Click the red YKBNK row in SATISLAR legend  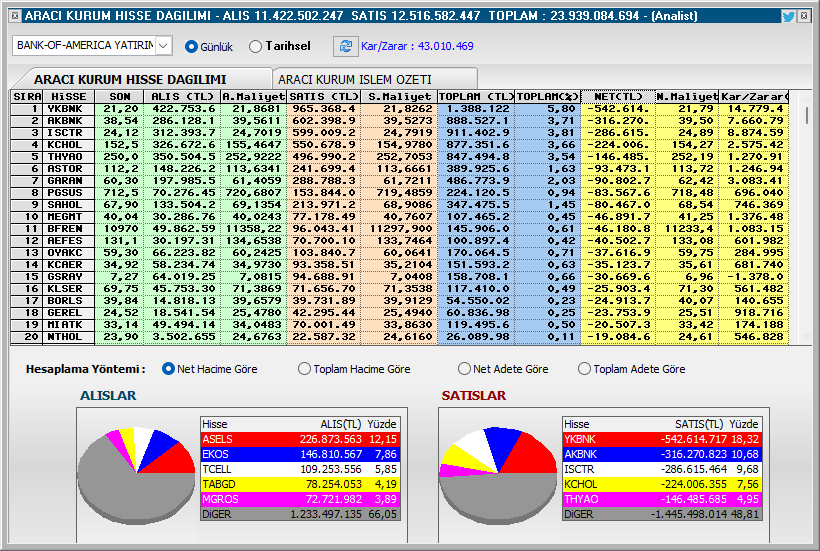(662, 439)
